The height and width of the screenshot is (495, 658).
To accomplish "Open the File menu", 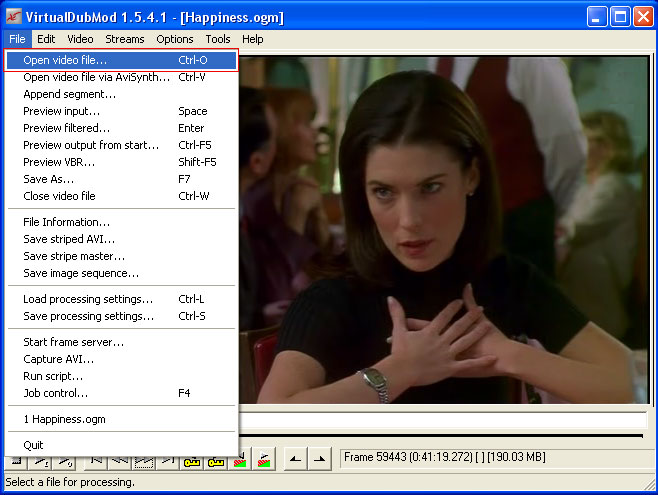I will pyautogui.click(x=17, y=39).
